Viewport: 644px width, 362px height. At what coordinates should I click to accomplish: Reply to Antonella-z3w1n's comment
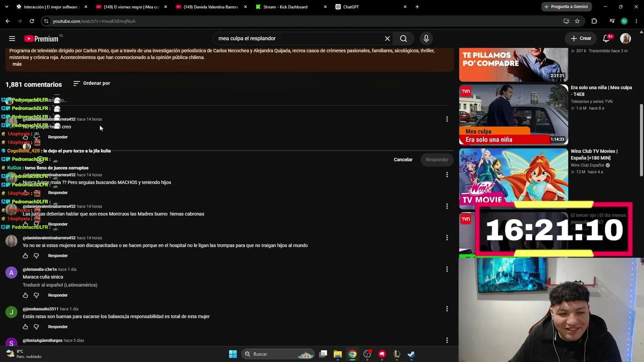58,295
